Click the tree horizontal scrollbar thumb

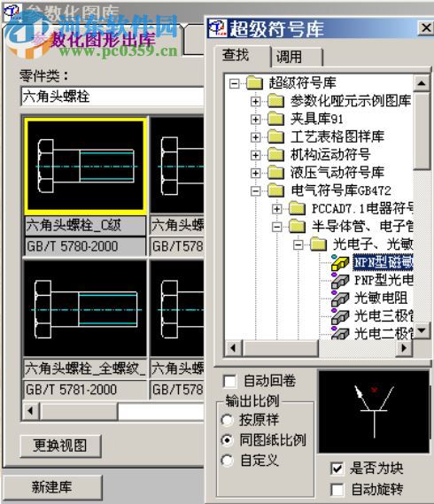[x=281, y=348]
